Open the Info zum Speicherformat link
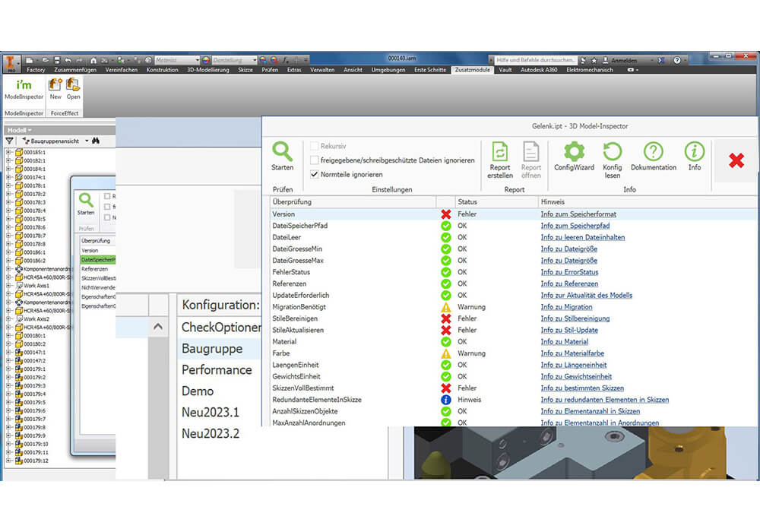Viewport: 760px width, 532px height. pos(578,214)
